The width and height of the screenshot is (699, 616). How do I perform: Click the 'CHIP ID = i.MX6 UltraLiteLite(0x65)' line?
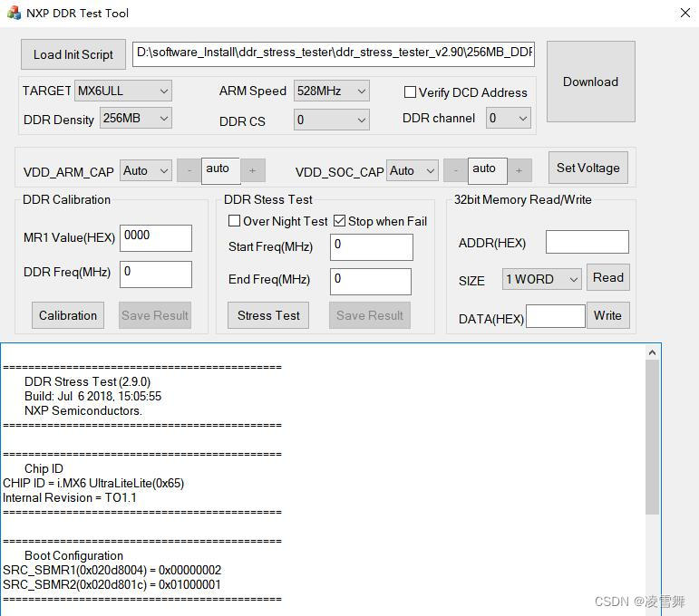93,483
